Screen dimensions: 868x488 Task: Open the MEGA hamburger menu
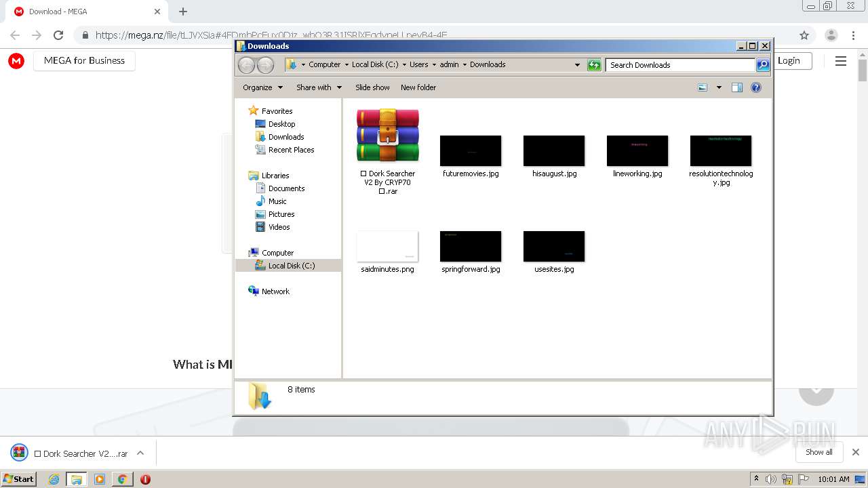tap(841, 61)
